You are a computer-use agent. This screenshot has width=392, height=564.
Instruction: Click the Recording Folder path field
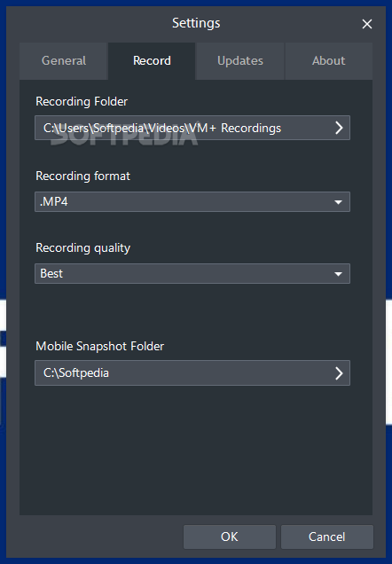(192, 128)
